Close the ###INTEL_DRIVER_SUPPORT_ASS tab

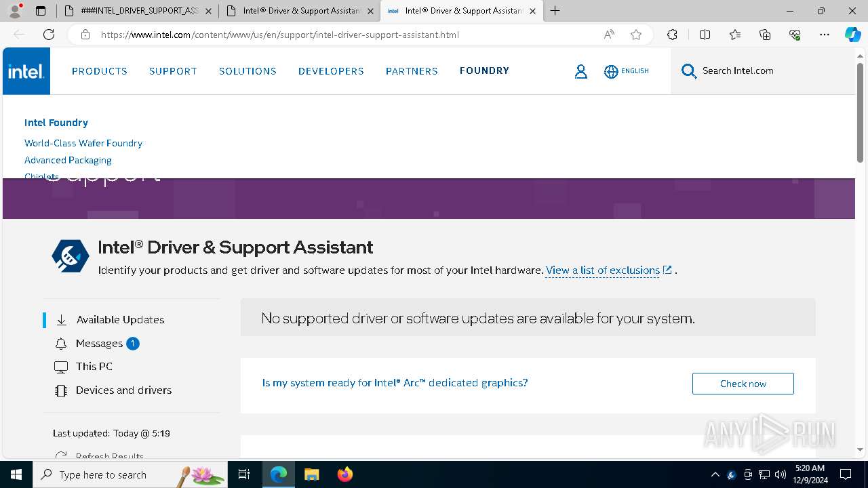(208, 11)
